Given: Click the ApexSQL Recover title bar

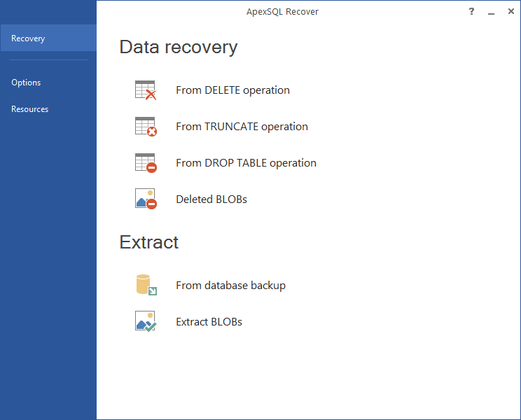Looking at the screenshot, I should point(282,12).
